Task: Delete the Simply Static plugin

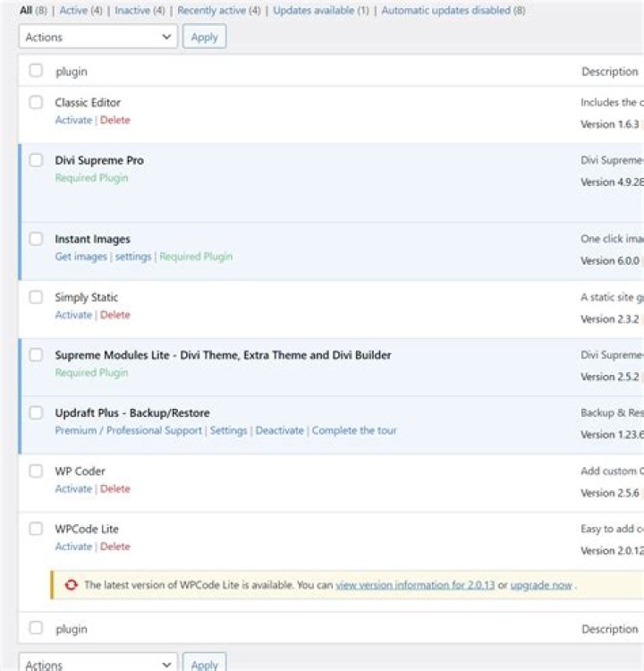Action: 115,315
